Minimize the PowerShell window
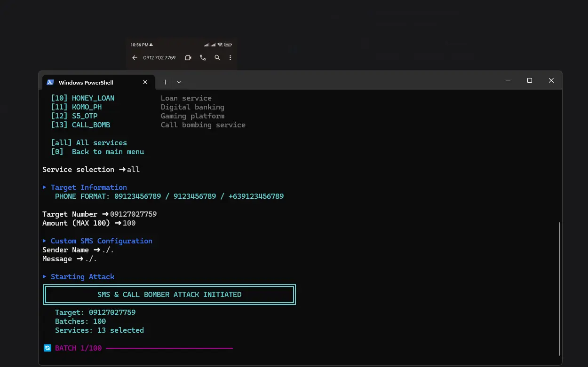Image resolution: width=588 pixels, height=367 pixels. click(508, 80)
